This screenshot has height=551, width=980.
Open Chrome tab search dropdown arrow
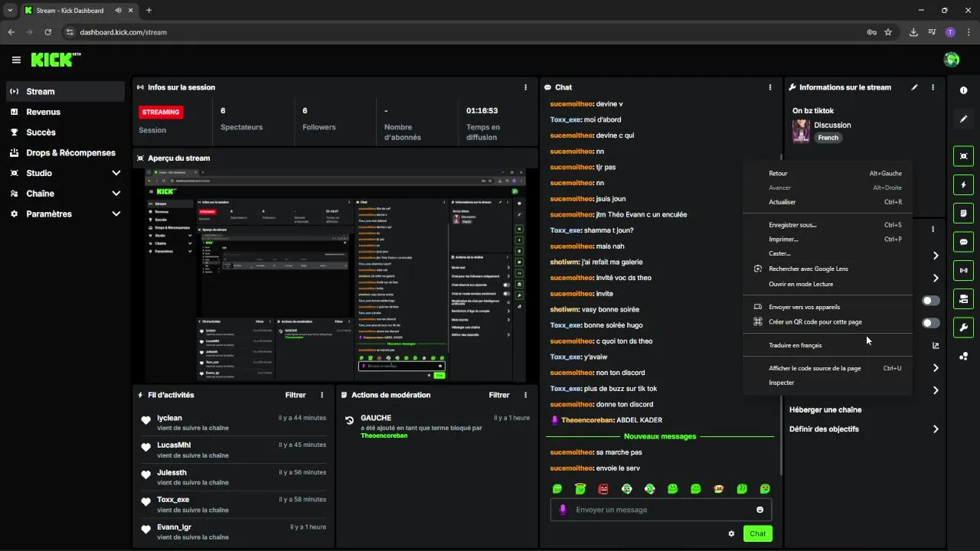9,10
